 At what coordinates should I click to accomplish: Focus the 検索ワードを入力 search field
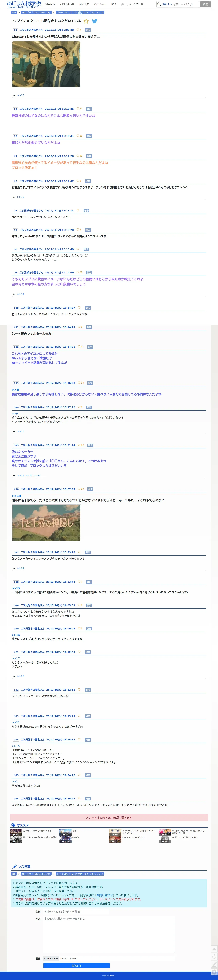(186, 4)
